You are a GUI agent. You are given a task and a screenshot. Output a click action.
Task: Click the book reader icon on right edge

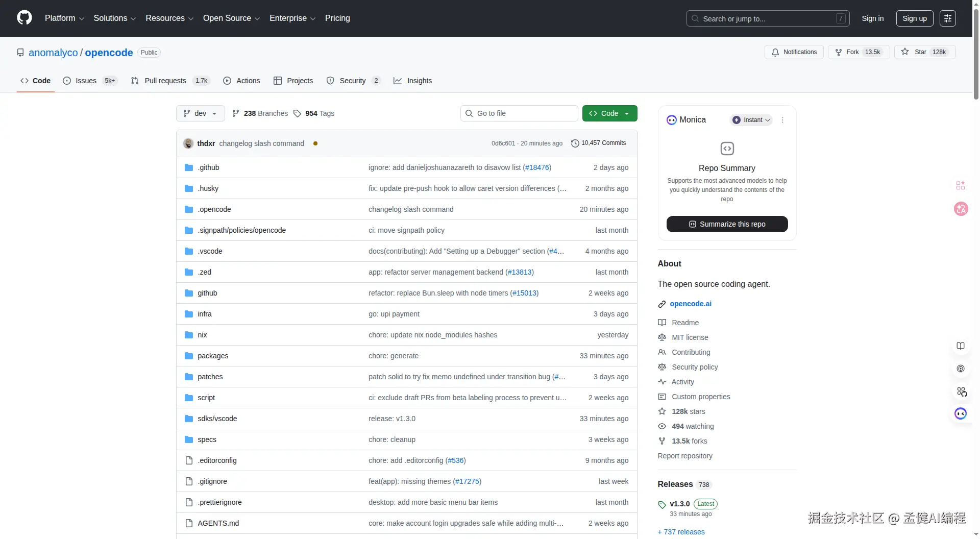pos(961,346)
